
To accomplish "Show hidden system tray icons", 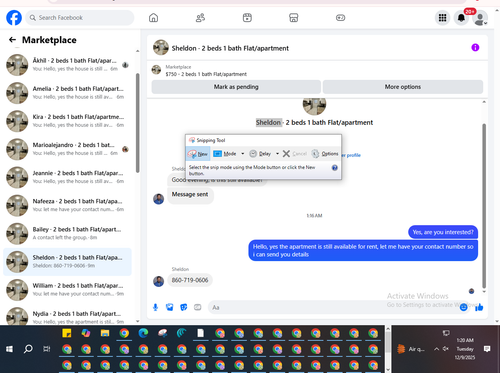I will coord(436,349).
